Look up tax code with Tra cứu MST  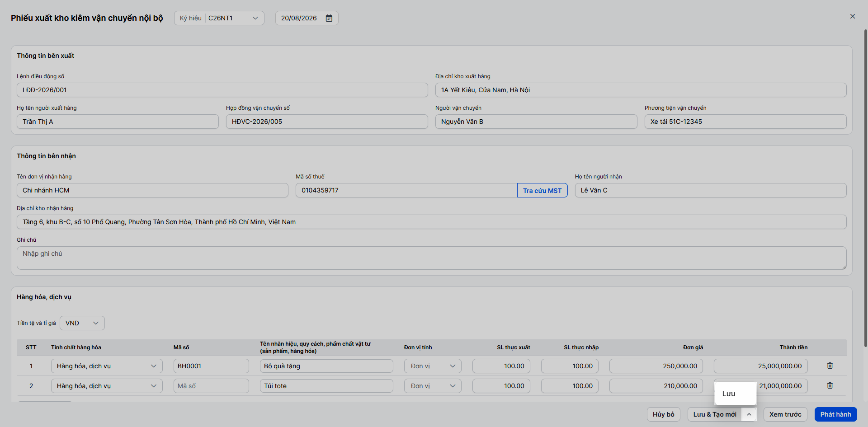[542, 190]
